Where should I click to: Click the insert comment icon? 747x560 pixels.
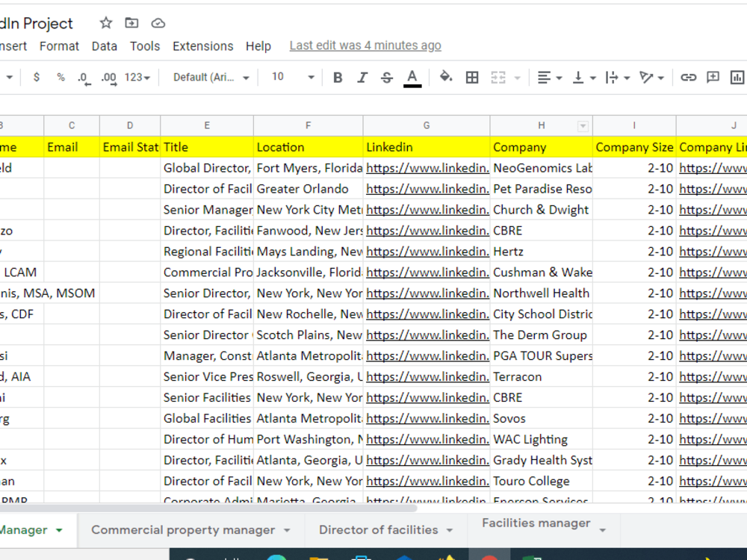click(713, 77)
